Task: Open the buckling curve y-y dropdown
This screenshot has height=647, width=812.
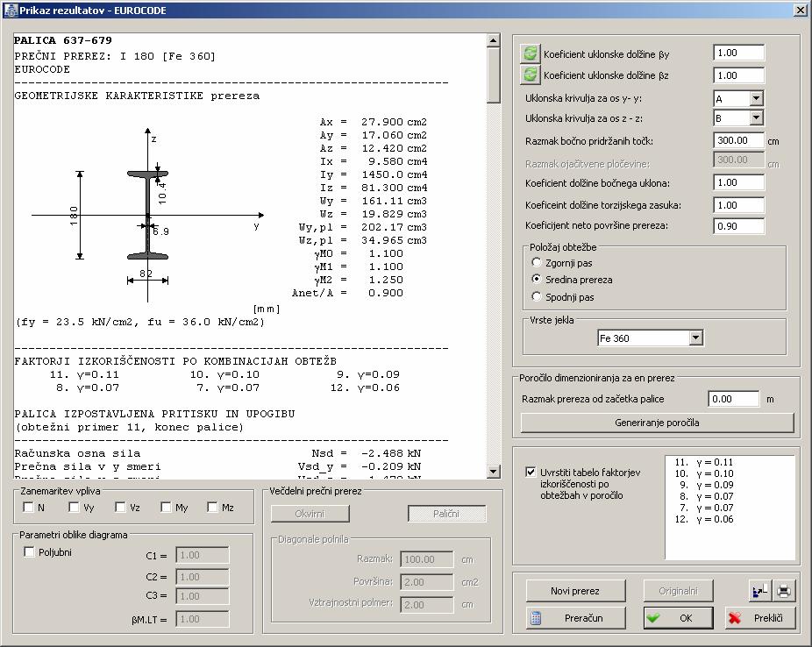Action: 756,98
